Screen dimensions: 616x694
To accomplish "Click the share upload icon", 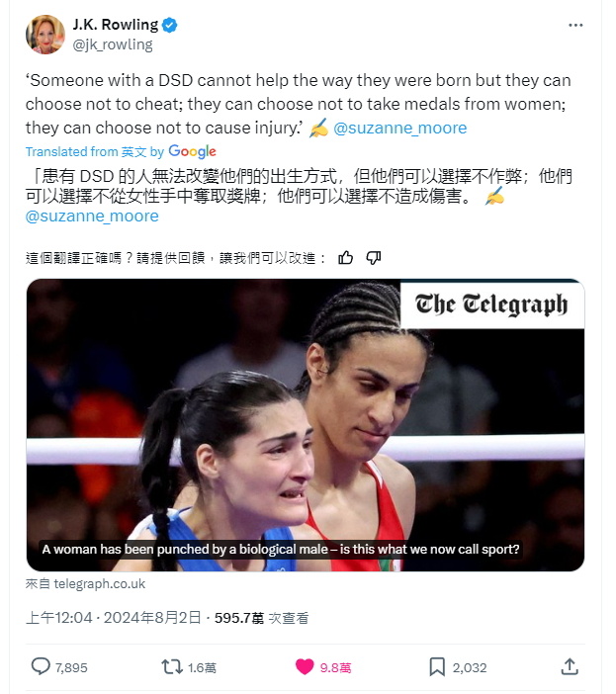I will tap(570, 666).
